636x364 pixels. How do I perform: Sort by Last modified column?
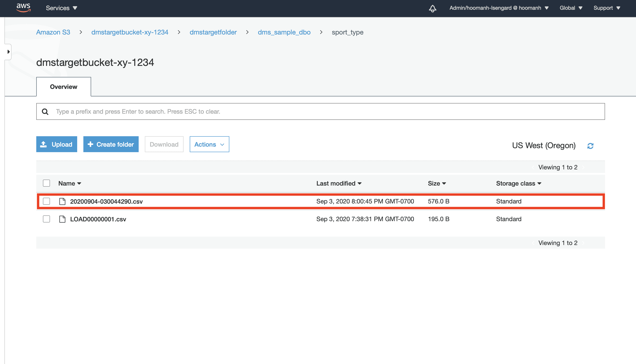[x=339, y=183]
